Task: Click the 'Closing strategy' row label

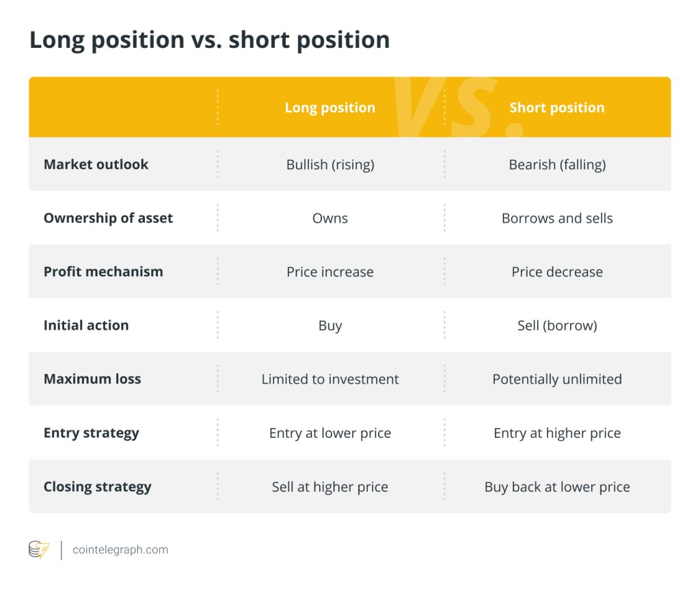Action: pyautogui.click(x=98, y=487)
